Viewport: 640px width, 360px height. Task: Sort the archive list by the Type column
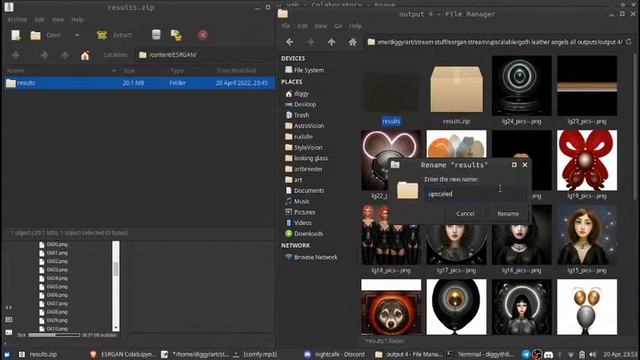point(177,71)
